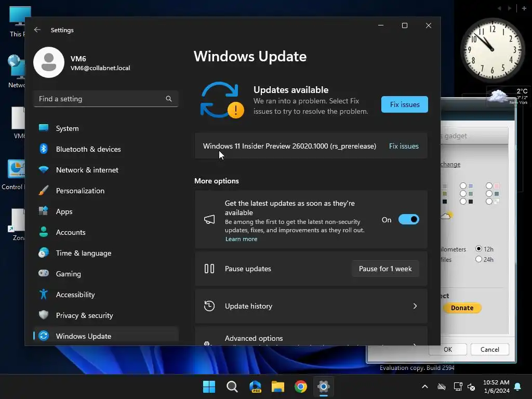Select radio beside middle-column gray-green swatch
Viewport: 532px width, 399px height.
tap(463, 193)
